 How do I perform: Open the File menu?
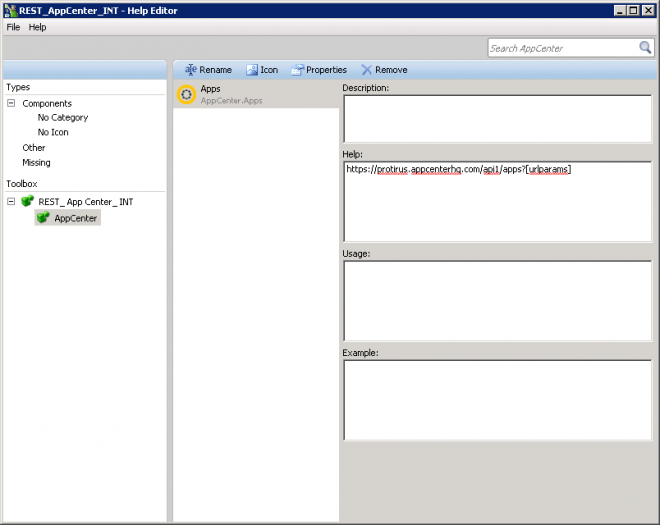coord(13,27)
